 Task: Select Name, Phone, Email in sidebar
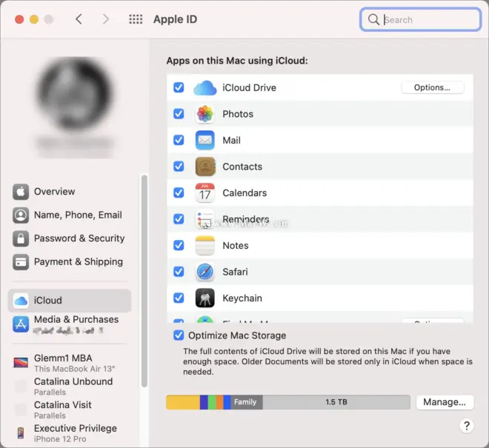pos(69,215)
